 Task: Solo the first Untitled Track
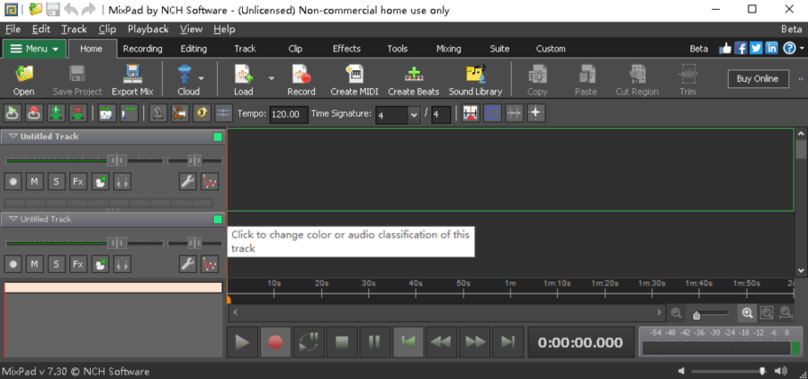56,182
